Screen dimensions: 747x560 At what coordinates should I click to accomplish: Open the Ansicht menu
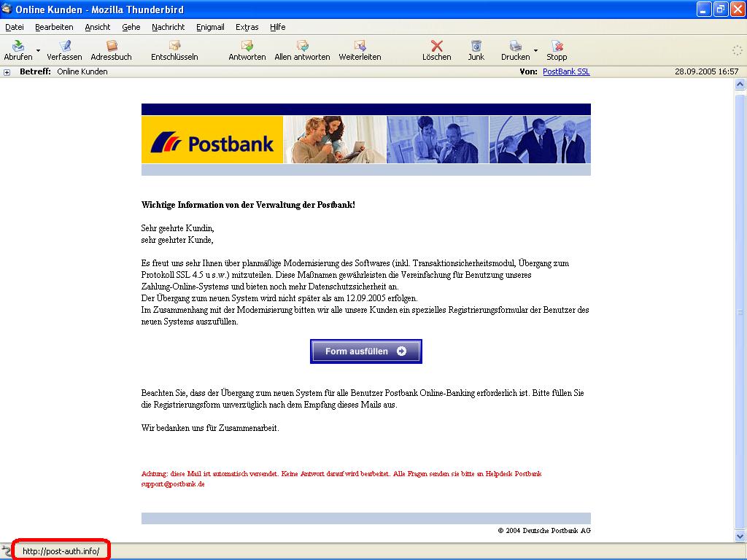(98, 27)
